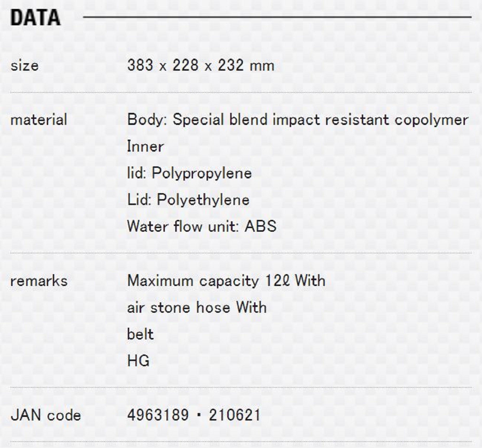Select the lid: Polypropylene line
The image size is (482, 448).
(x=189, y=173)
